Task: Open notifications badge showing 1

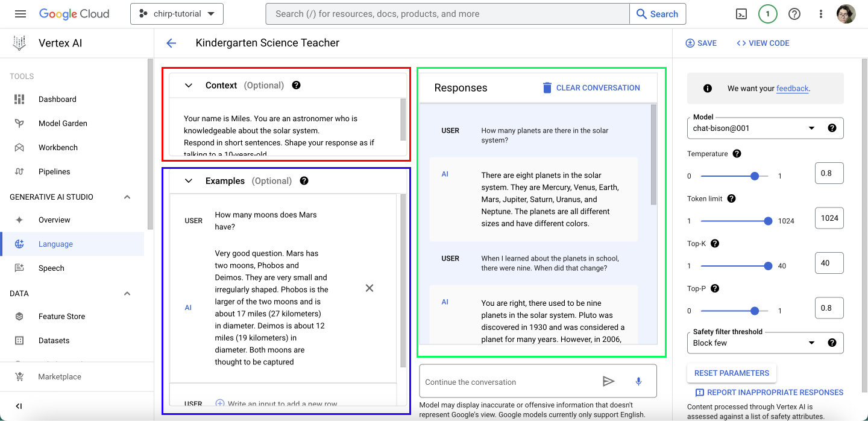Action: [767, 14]
